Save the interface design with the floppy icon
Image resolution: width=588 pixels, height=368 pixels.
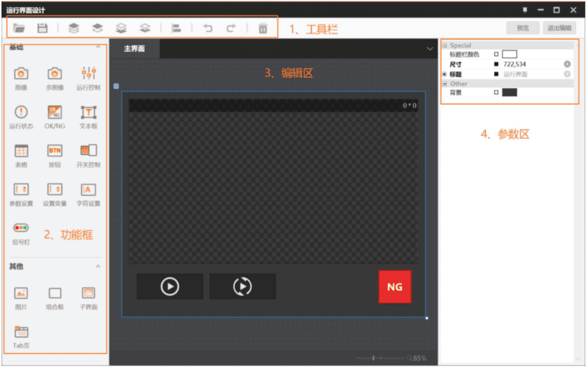(43, 28)
